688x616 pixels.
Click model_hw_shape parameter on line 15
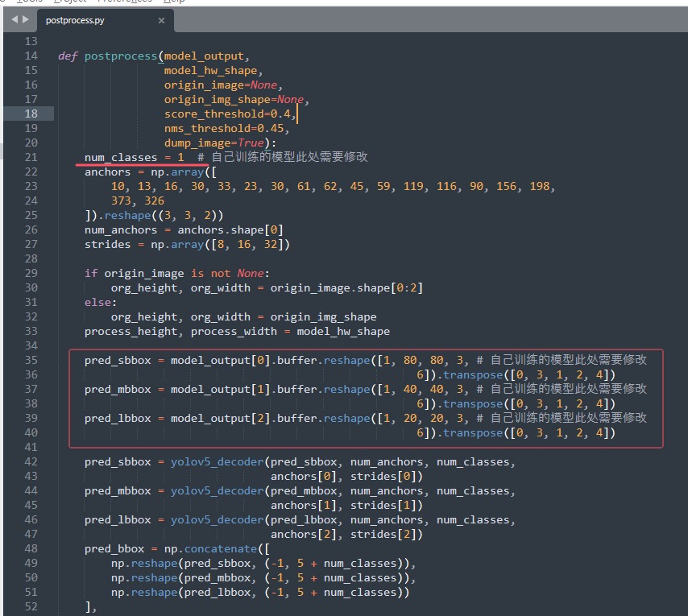coord(210,71)
